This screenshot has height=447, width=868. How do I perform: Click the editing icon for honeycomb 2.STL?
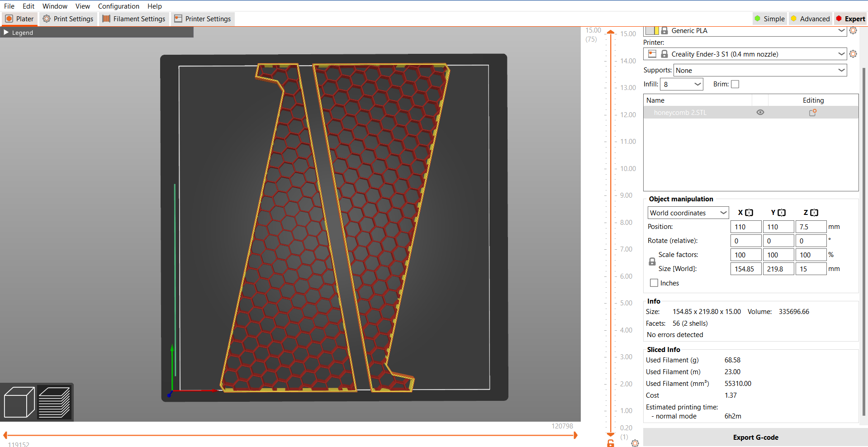click(x=812, y=113)
